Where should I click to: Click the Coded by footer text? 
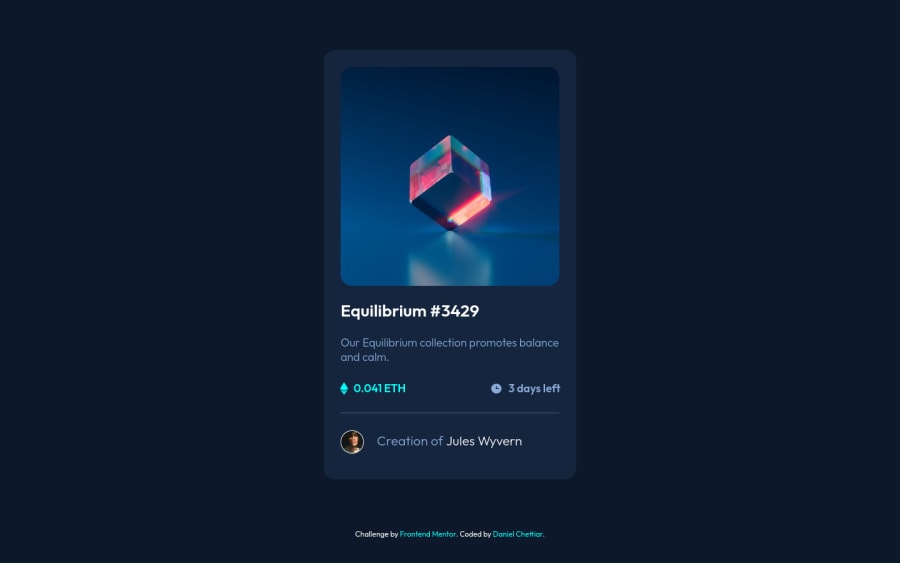[475, 534]
